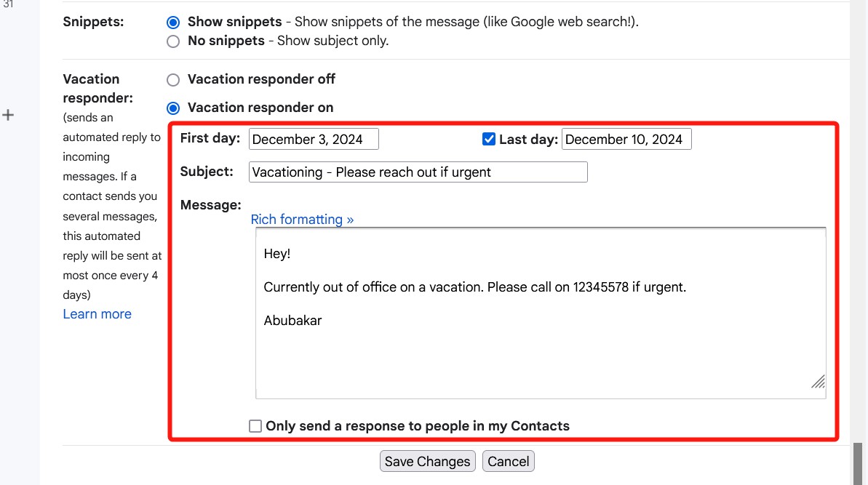This screenshot has height=485, width=868.
Task: Click the message box resize handle
Action: 818,382
